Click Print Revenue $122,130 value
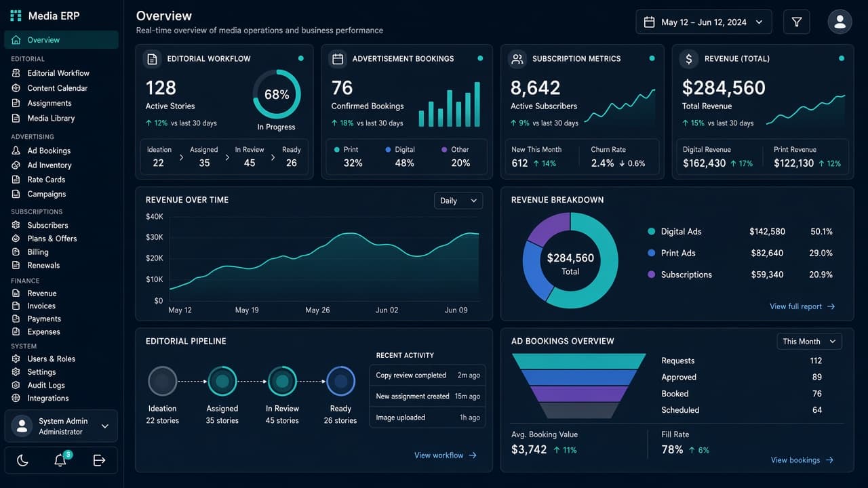The width and height of the screenshot is (868, 488). [x=793, y=163]
